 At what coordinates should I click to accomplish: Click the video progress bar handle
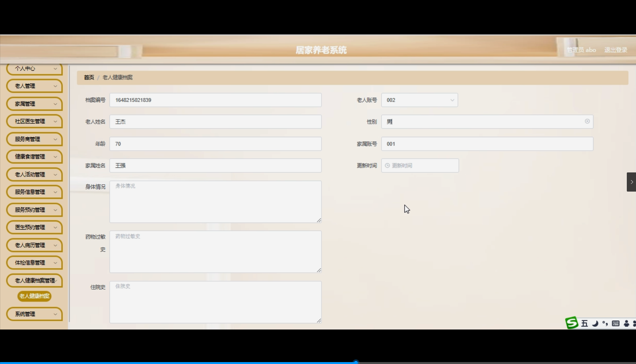point(356,362)
